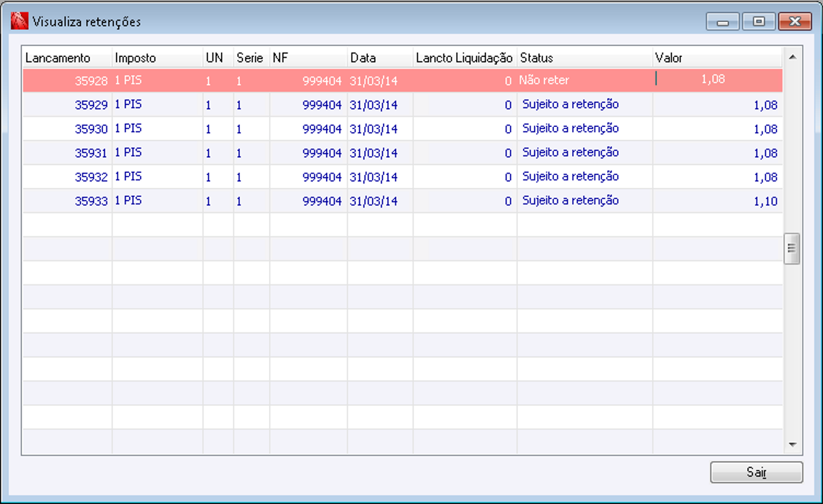Click the 1,10 value in row 35933
This screenshot has height=504, width=823.
click(x=766, y=201)
